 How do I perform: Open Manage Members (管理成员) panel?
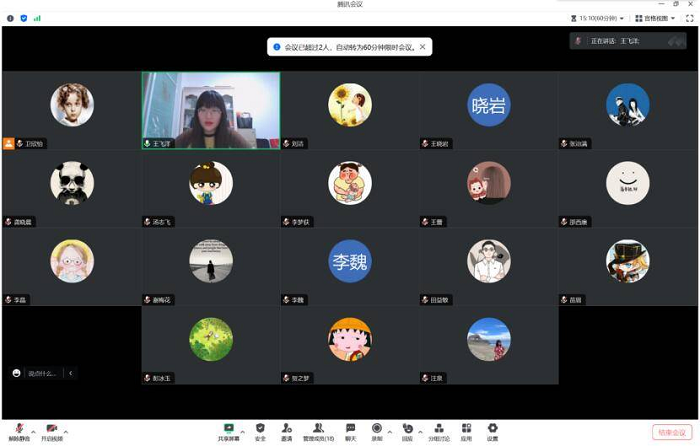click(x=318, y=429)
